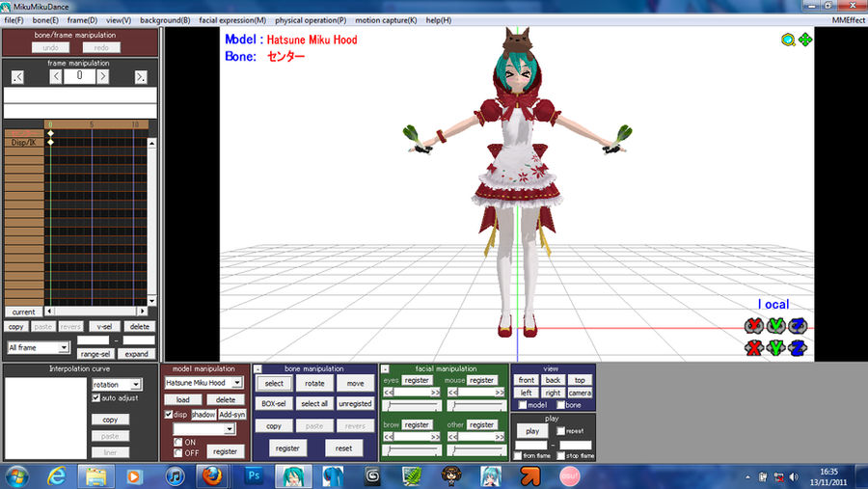The width and height of the screenshot is (868, 489).
Task: Click the bone rotate button
Action: (314, 383)
